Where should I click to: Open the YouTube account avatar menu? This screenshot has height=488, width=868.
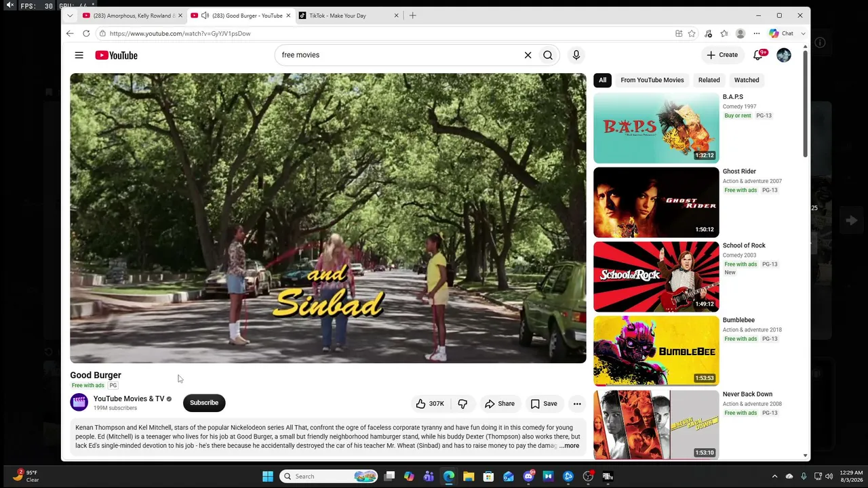point(784,55)
